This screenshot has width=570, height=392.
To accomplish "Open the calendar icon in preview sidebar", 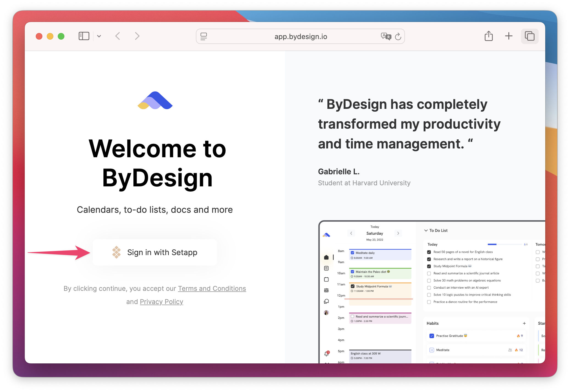I will click(326, 279).
